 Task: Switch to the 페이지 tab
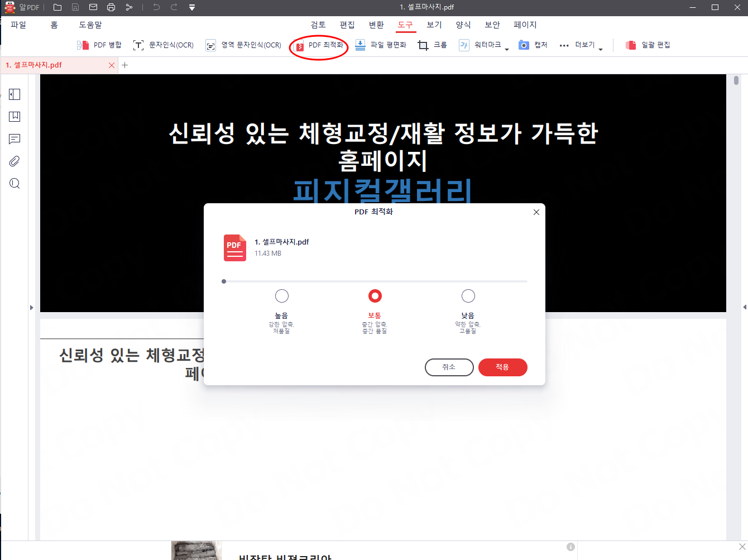click(x=525, y=25)
